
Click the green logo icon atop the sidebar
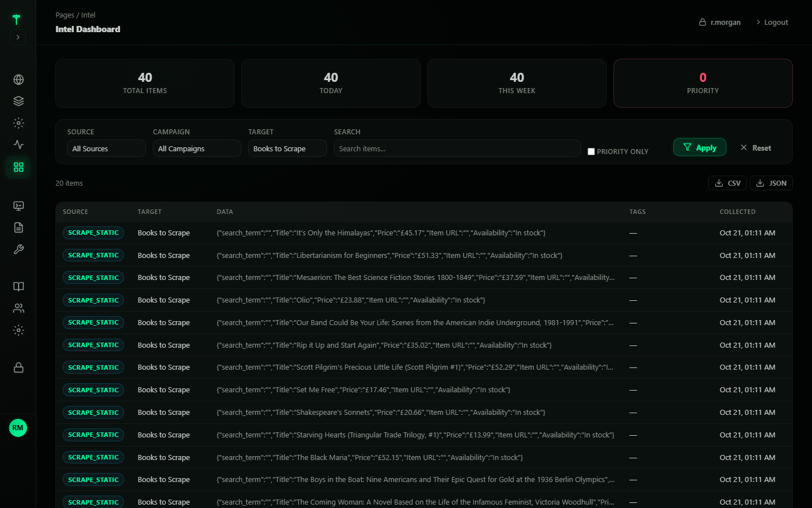(x=16, y=19)
